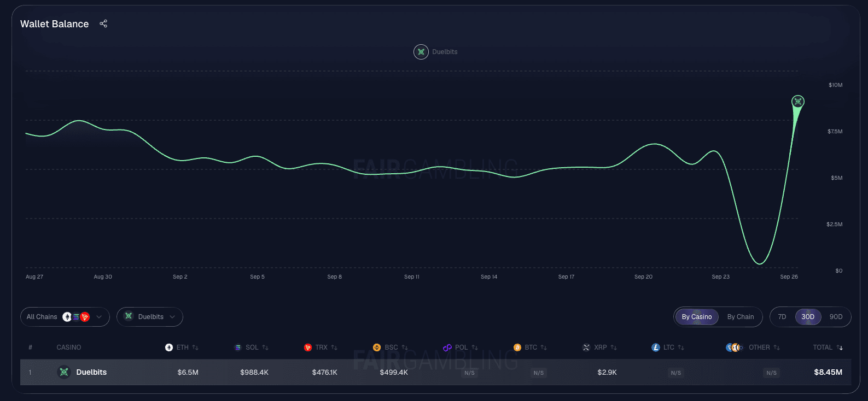The width and height of the screenshot is (868, 401).
Task: Click the Wallet Balance title
Action: (x=54, y=24)
